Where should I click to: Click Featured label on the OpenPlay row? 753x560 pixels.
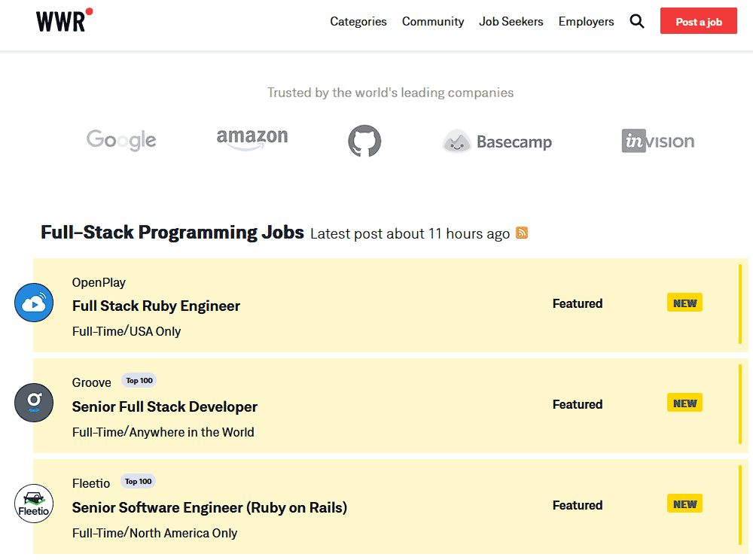click(x=578, y=304)
